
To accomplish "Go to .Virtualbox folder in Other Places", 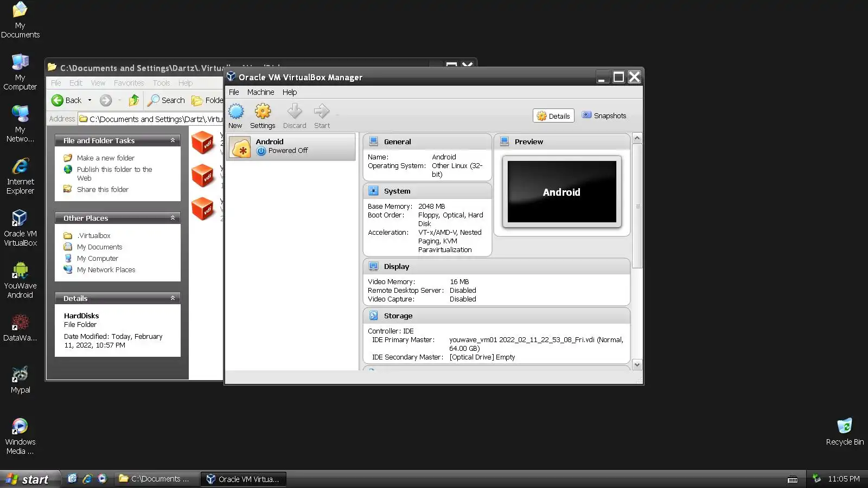I will 93,235.
